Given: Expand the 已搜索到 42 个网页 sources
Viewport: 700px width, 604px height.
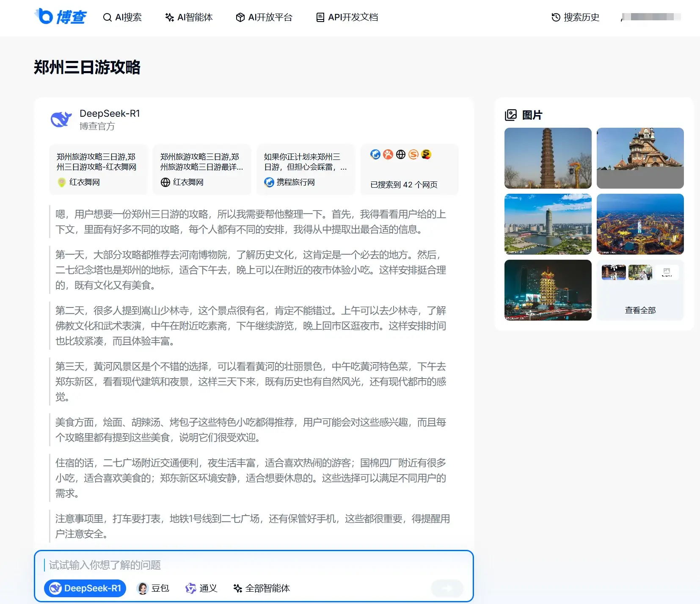Looking at the screenshot, I should click(x=409, y=169).
